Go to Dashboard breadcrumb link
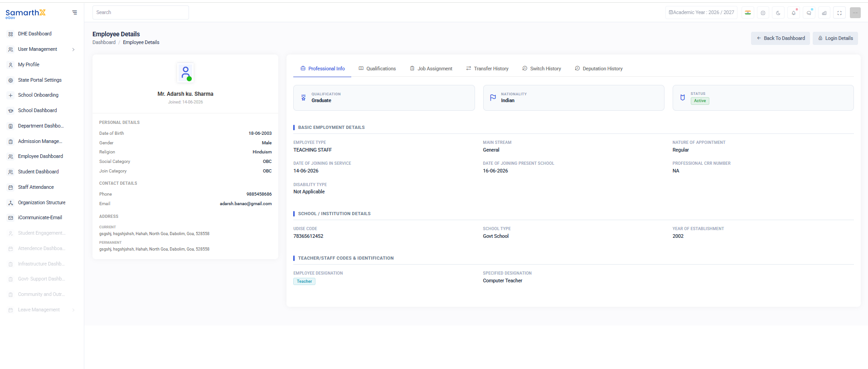The width and height of the screenshot is (868, 369). [104, 42]
